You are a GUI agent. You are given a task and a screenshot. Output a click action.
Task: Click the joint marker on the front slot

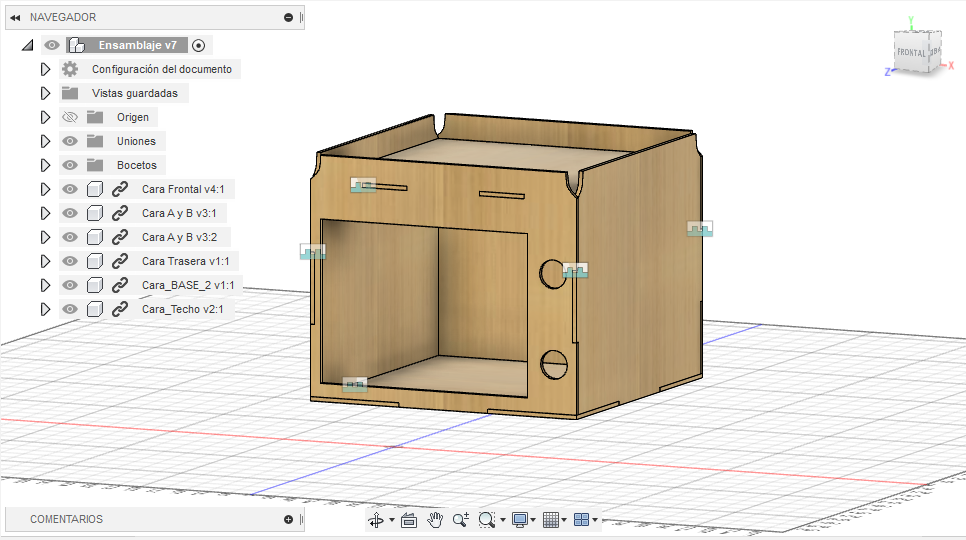pyautogui.click(x=363, y=186)
